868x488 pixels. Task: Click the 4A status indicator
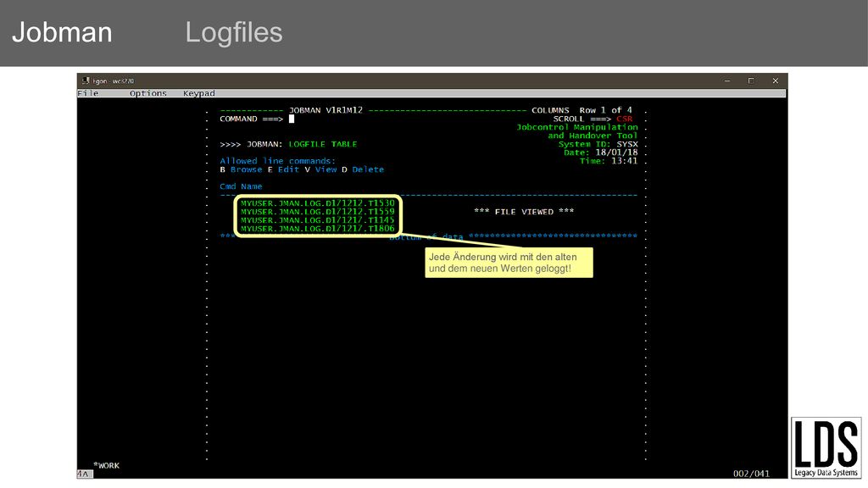tap(85, 474)
